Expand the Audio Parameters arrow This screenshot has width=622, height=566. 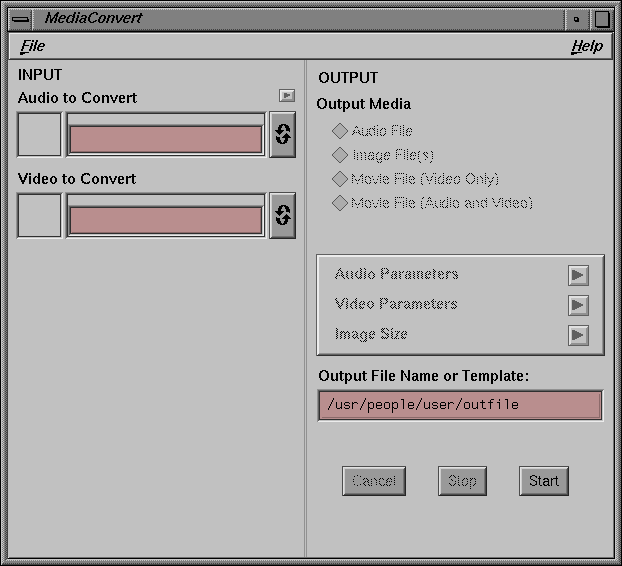578,275
